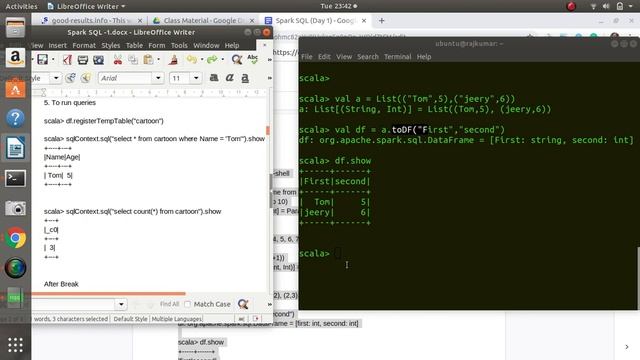This screenshot has height=360, width=640.
Task: Paste clipboard contents in Writer
Action: [x=148, y=60]
